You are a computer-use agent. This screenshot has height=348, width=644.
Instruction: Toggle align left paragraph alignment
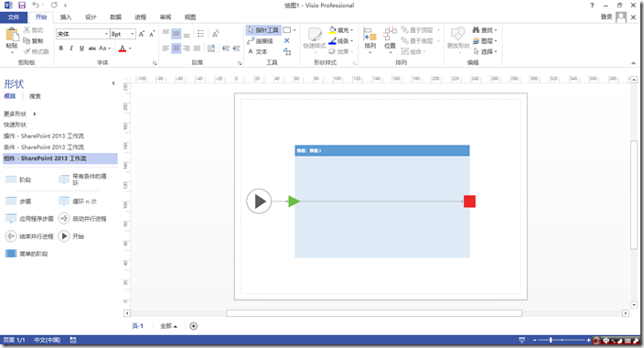pyautogui.click(x=166, y=49)
